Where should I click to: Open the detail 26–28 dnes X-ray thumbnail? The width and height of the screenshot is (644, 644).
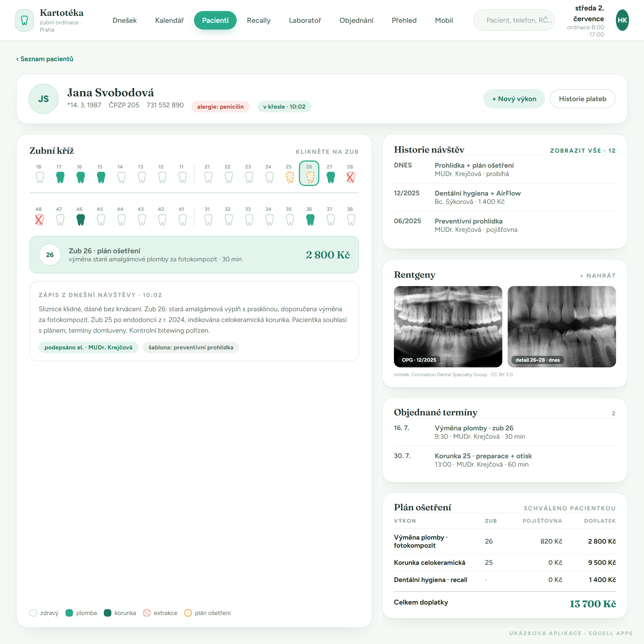(x=561, y=326)
